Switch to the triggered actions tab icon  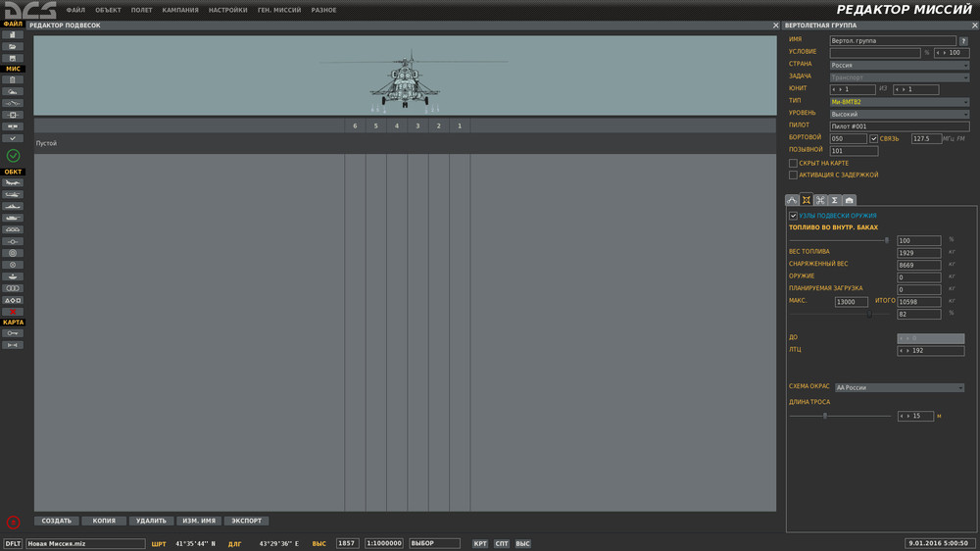coord(820,200)
